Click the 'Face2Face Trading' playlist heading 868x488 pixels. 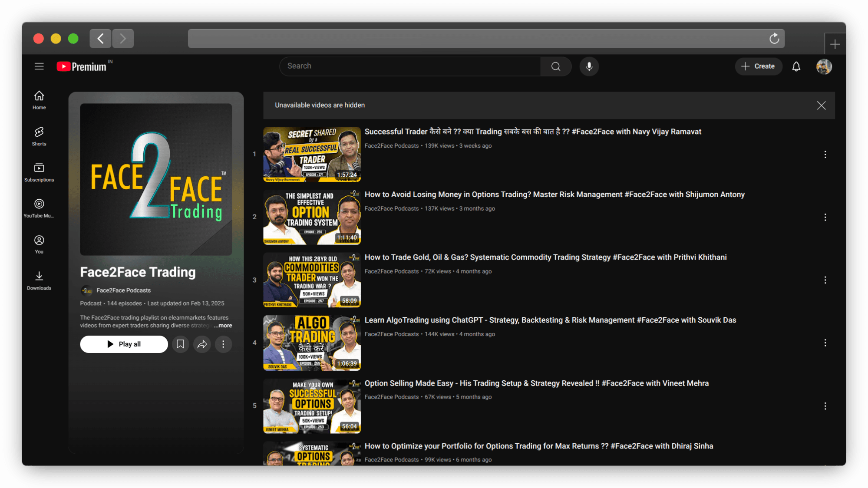pos(138,272)
